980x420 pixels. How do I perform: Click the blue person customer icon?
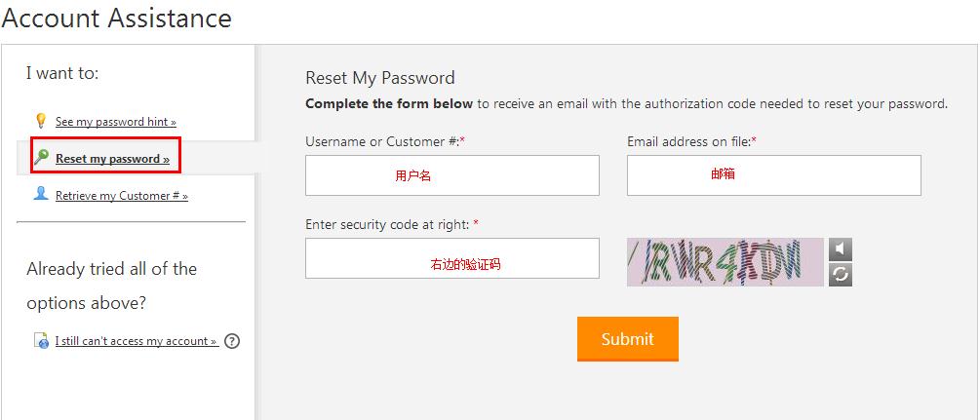[41, 193]
